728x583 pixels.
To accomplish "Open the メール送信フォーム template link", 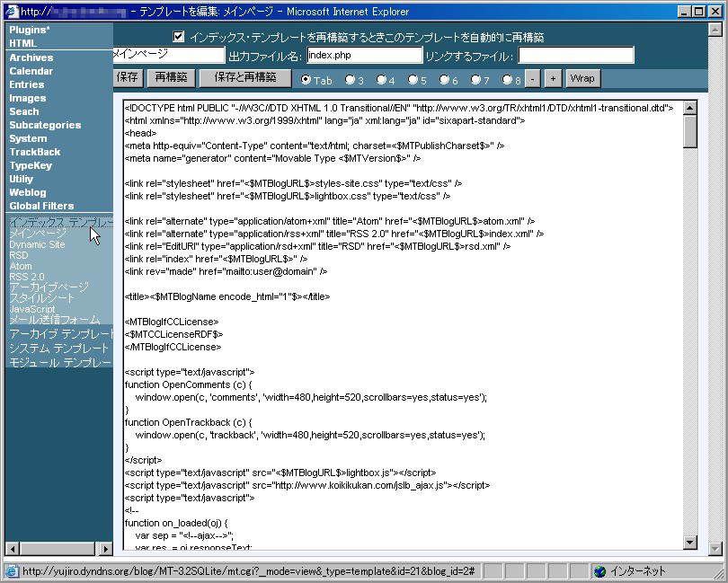I will (x=55, y=320).
